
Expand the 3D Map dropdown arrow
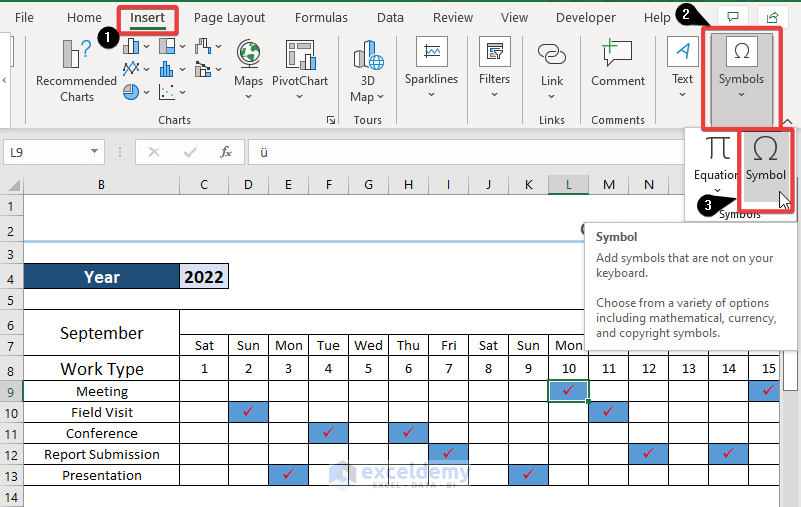(x=380, y=97)
